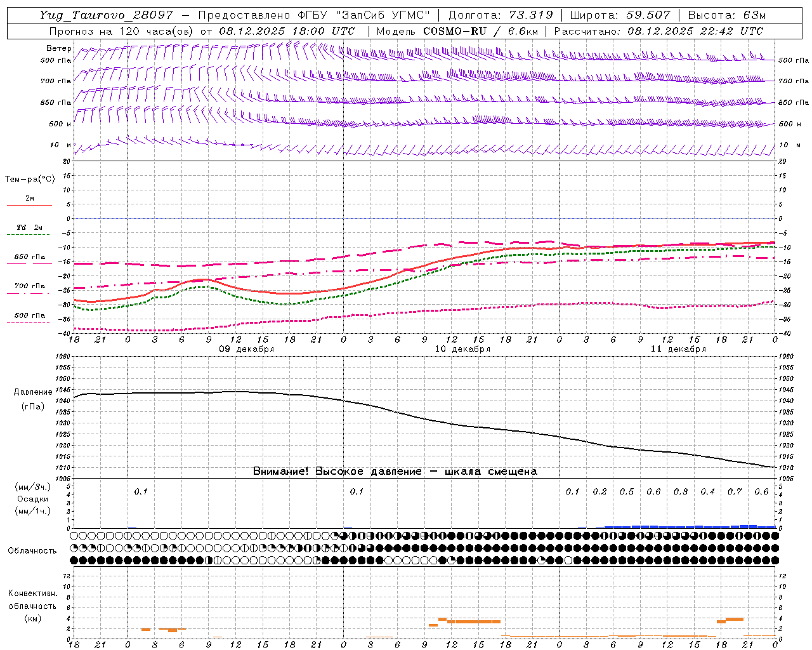Screen dimensions: 812x650
Task: Select the precipitation value "0.5"
Action: click(x=627, y=491)
